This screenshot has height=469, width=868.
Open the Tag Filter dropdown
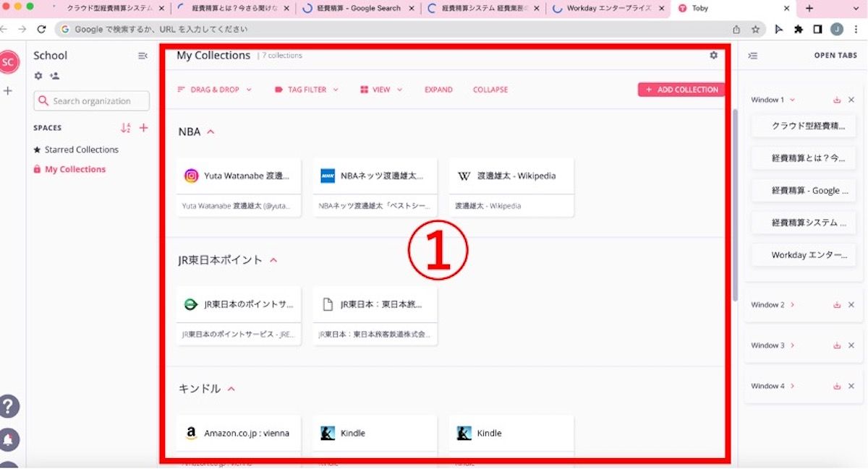307,90
